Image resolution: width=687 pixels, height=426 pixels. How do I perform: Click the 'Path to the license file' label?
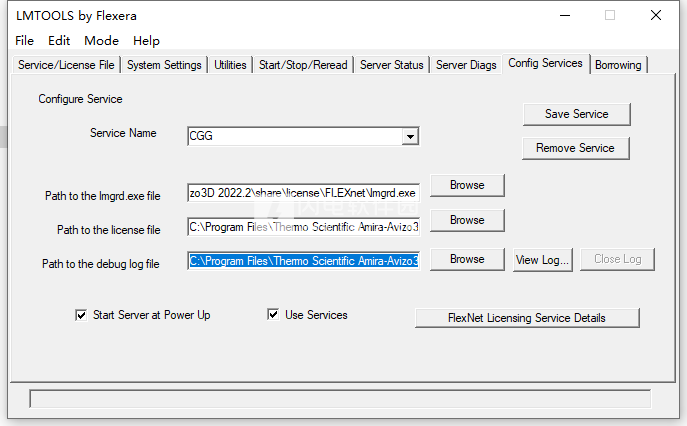(109, 230)
